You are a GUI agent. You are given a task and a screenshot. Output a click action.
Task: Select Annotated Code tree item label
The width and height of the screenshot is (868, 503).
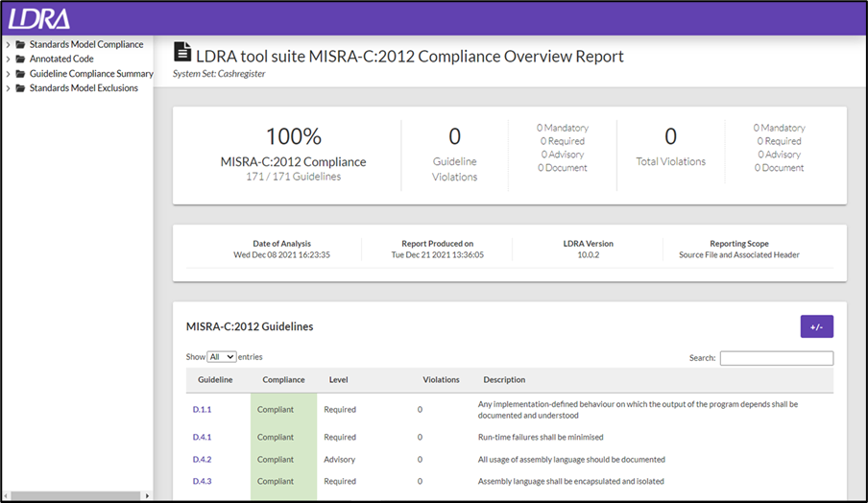click(61, 59)
